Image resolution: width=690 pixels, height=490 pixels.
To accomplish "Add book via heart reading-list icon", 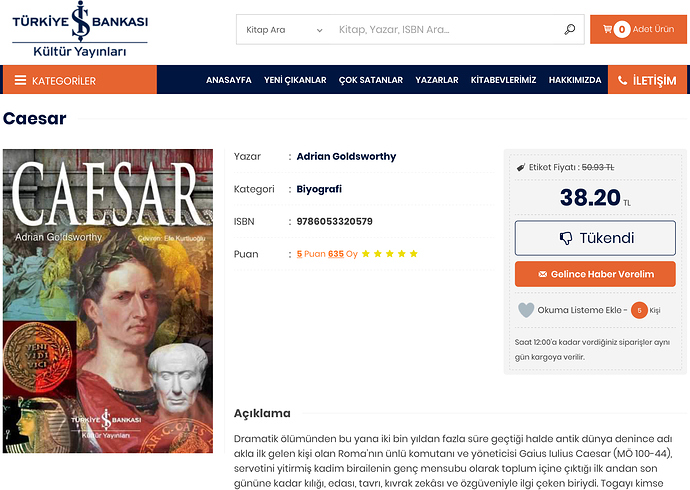I will coord(526,310).
